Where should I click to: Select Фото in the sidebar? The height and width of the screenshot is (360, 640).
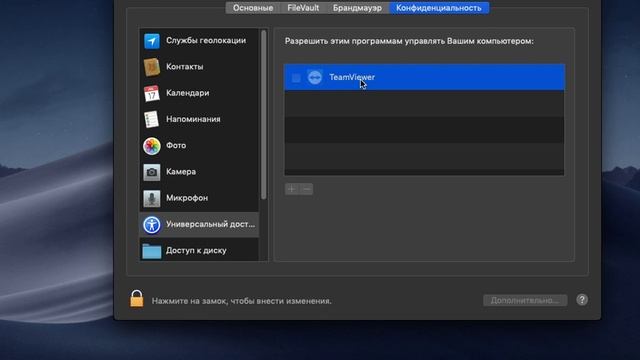click(199, 146)
